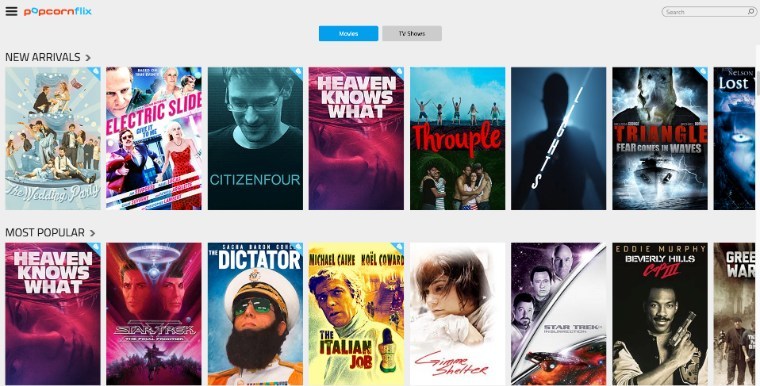Select the Triangle movie poster
This screenshot has width=760, height=386.
(x=660, y=138)
